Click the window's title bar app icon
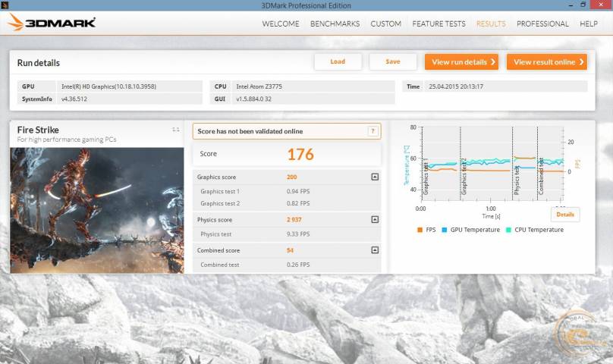This screenshot has width=613, height=364. click(5, 5)
